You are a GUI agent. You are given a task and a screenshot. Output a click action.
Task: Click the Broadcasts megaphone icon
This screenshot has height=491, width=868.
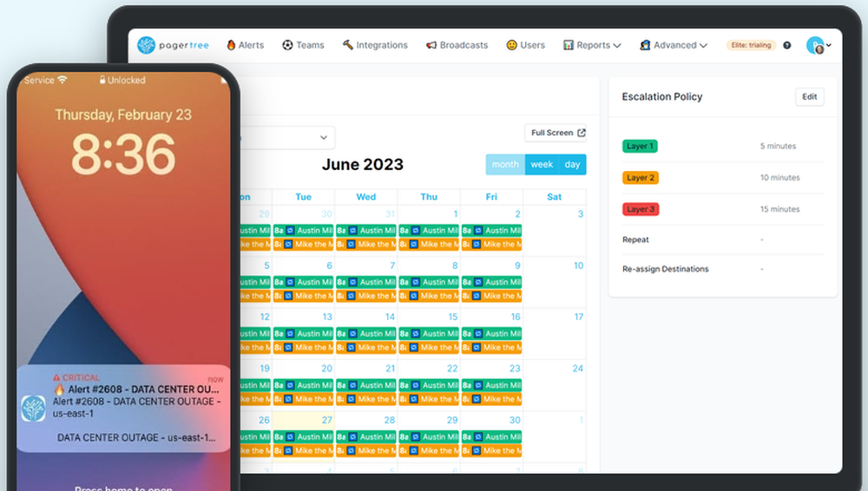tap(431, 45)
